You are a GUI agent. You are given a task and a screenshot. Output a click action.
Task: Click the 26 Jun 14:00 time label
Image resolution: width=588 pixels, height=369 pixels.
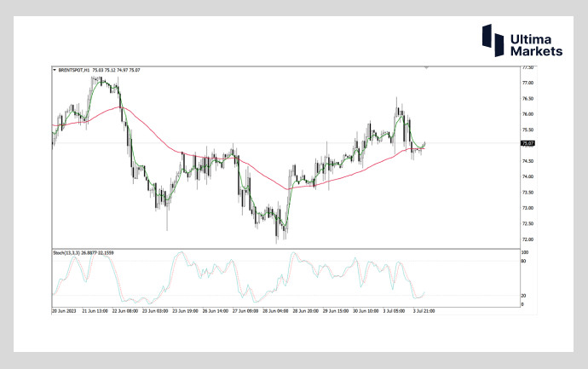pos(216,311)
